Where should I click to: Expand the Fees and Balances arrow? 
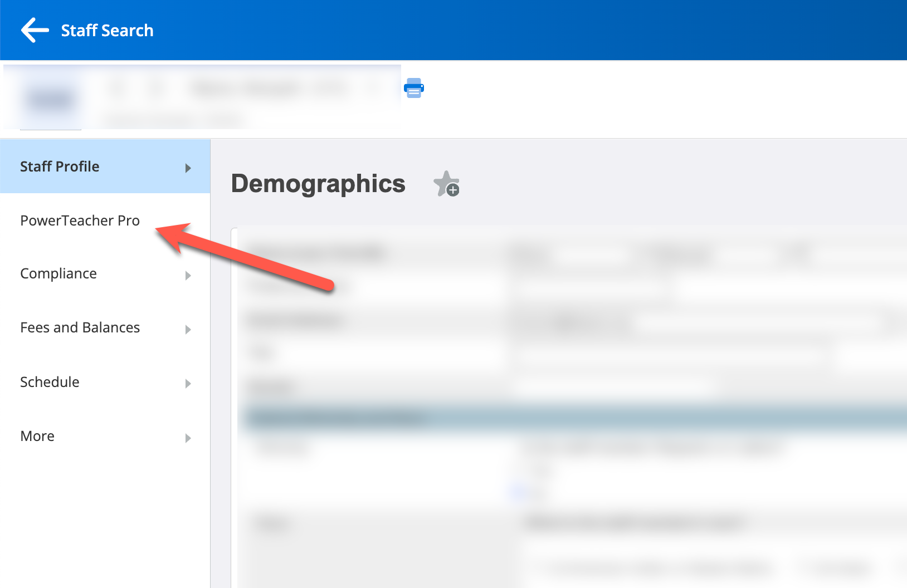click(188, 329)
